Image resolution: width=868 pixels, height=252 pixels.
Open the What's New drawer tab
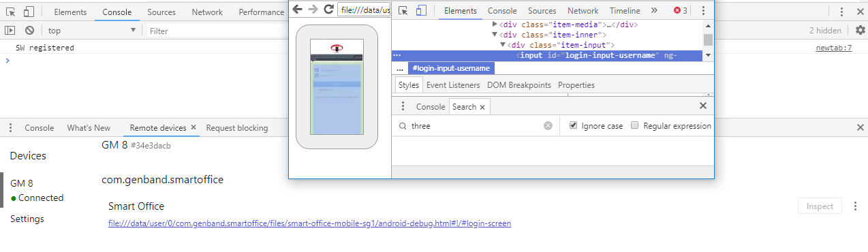point(89,127)
